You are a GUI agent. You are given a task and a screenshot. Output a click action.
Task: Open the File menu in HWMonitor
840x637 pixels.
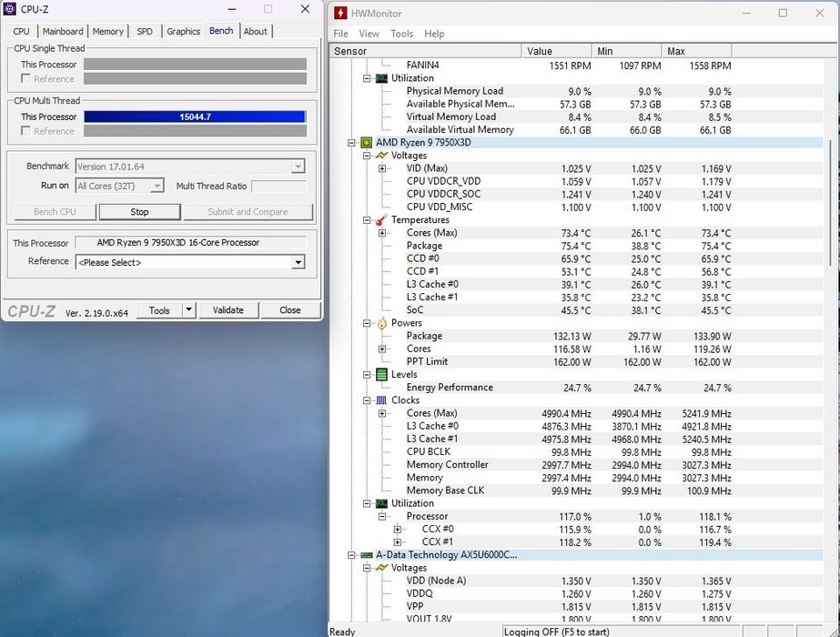coord(340,34)
